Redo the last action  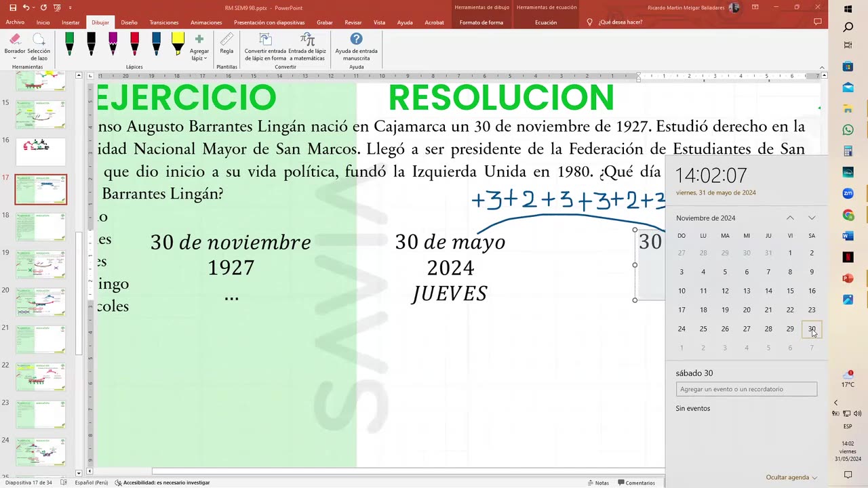click(43, 7)
